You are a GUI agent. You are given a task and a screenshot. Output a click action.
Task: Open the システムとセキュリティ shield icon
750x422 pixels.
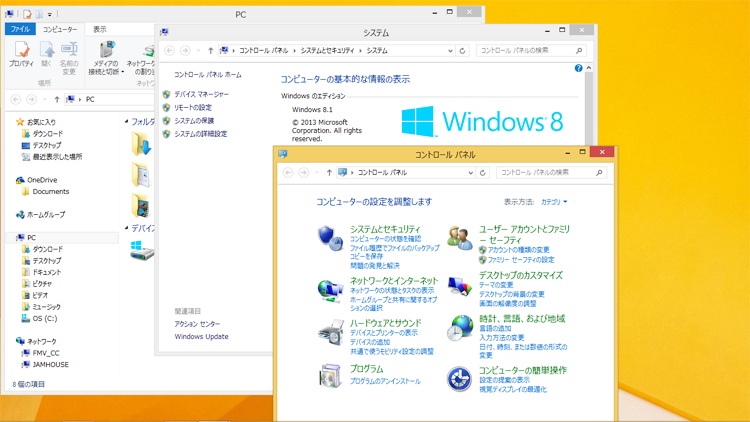click(330, 238)
